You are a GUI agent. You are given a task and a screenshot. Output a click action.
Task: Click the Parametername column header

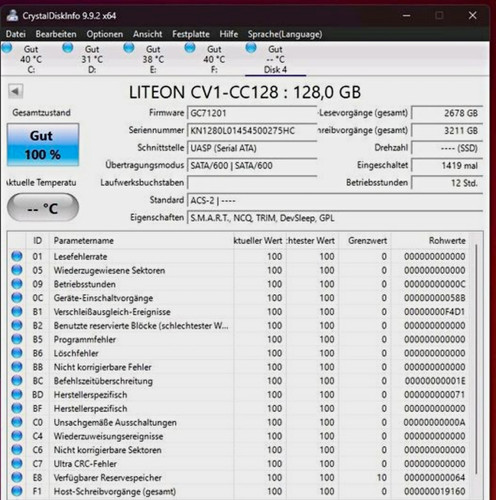click(141, 240)
